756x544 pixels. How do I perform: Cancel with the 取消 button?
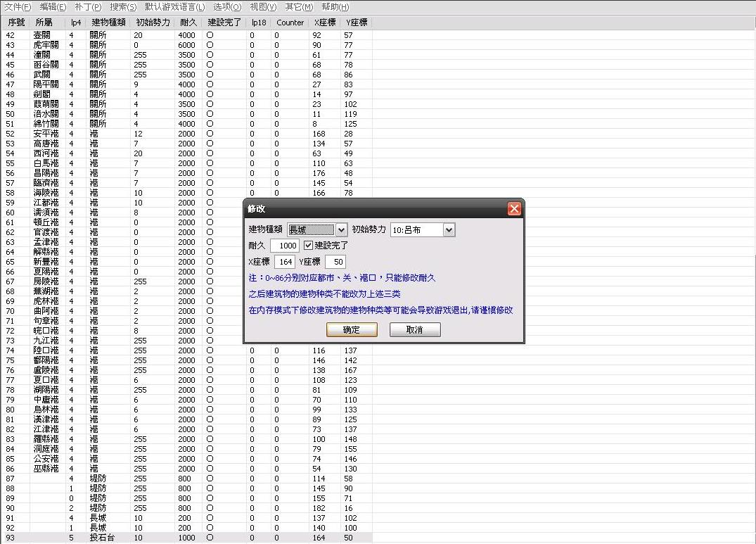[415, 330]
